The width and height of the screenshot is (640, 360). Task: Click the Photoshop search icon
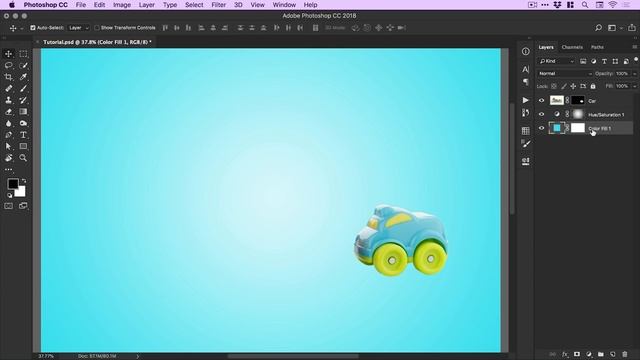click(598, 28)
